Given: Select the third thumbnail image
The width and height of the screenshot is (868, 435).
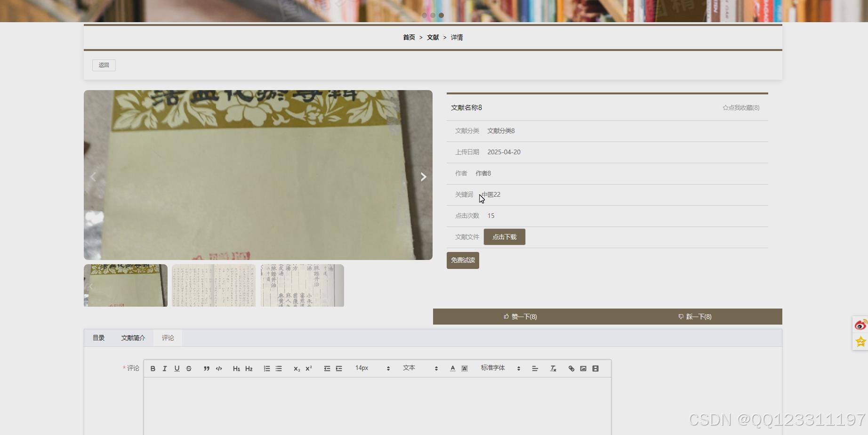Looking at the screenshot, I should 302,285.
